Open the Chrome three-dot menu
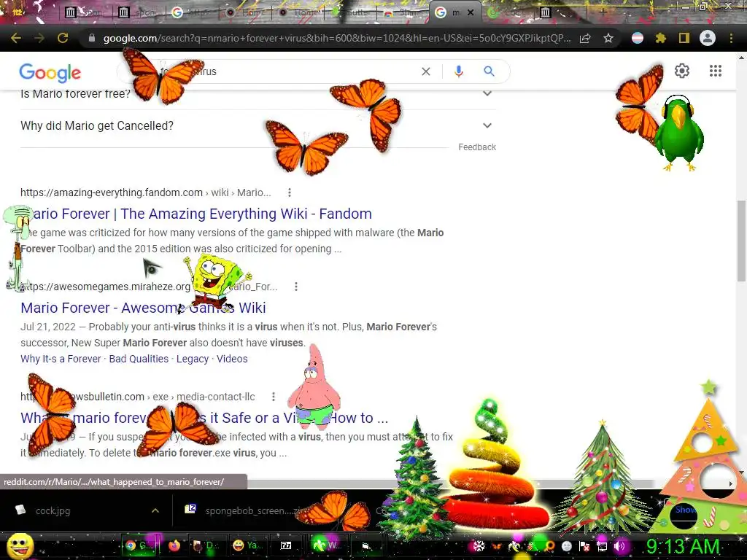Viewport: 747px width, 560px height. click(x=731, y=38)
